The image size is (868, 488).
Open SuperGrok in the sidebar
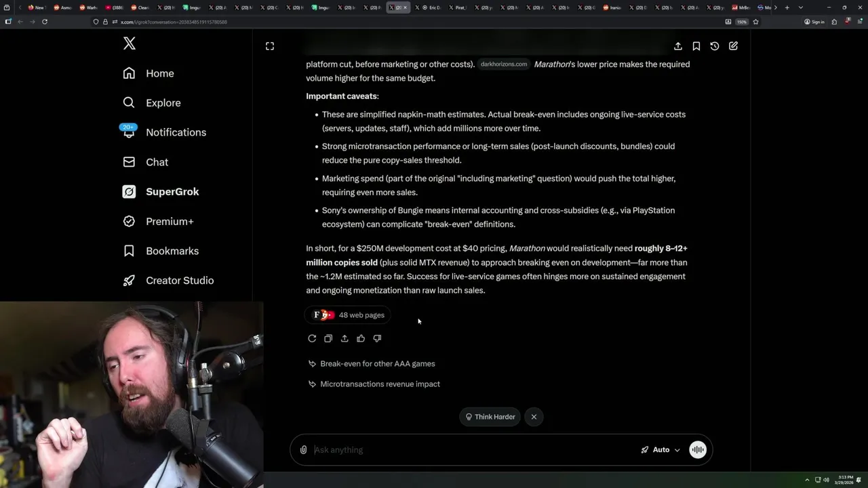(161, 192)
